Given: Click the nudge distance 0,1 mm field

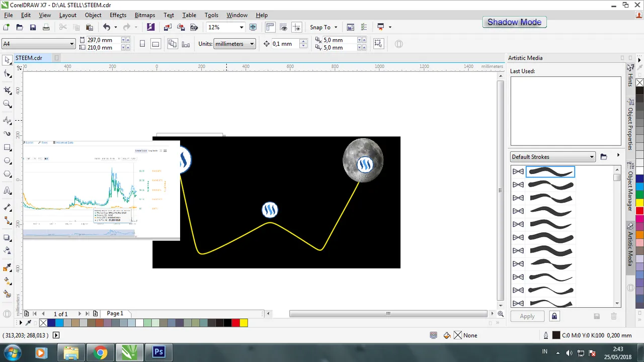Looking at the screenshot, I should click(285, 44).
